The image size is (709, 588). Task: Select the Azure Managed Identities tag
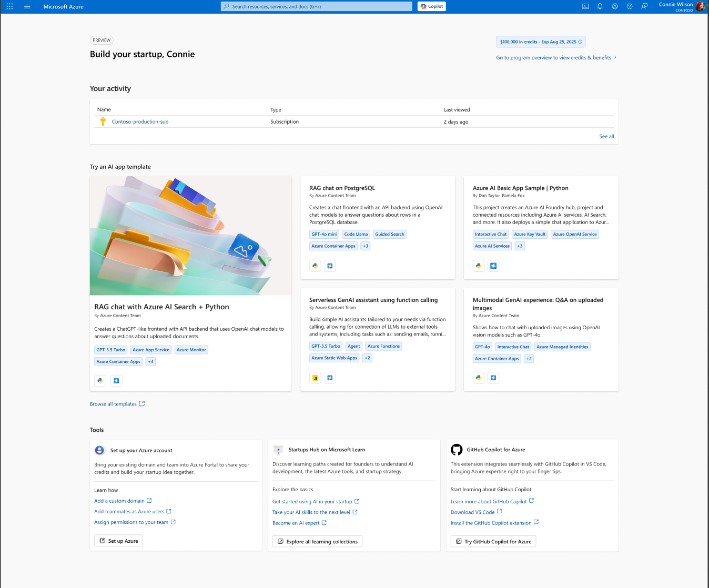pos(562,347)
